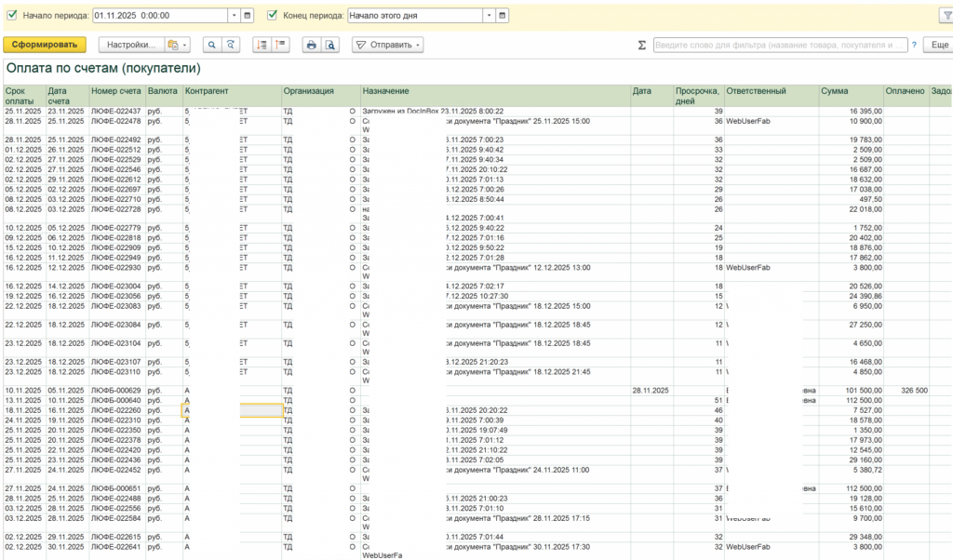Open report variants dropdown next to Настройки

tap(176, 45)
